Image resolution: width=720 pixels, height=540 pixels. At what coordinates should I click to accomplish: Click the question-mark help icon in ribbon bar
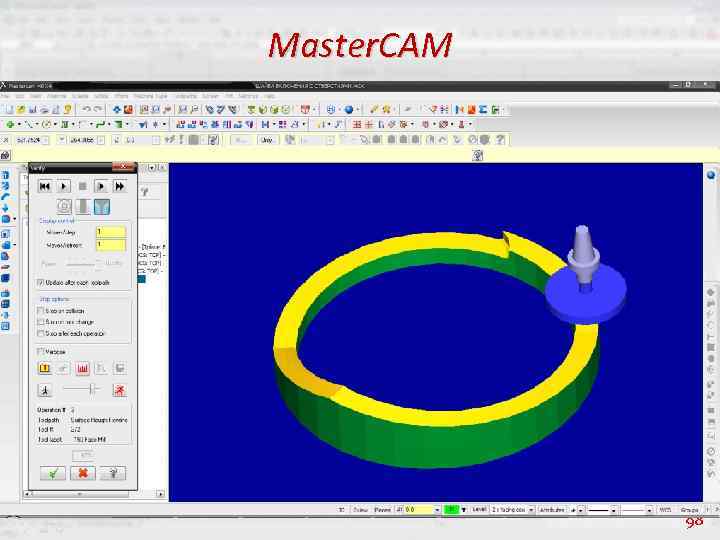(500, 140)
